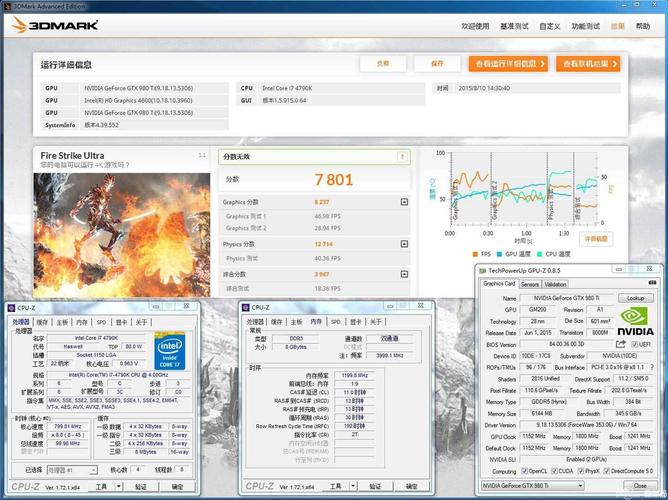Click the 保存 button
Screen dimensions: 668x500
click(438, 64)
